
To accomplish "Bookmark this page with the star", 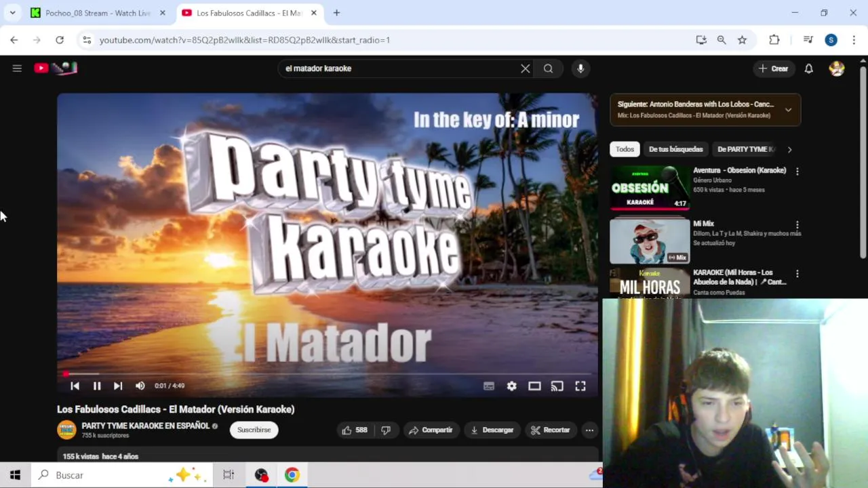I will [x=743, y=40].
